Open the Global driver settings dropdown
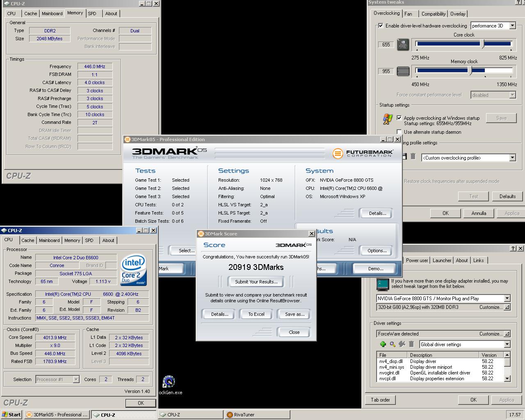 pyautogui.click(x=507, y=344)
